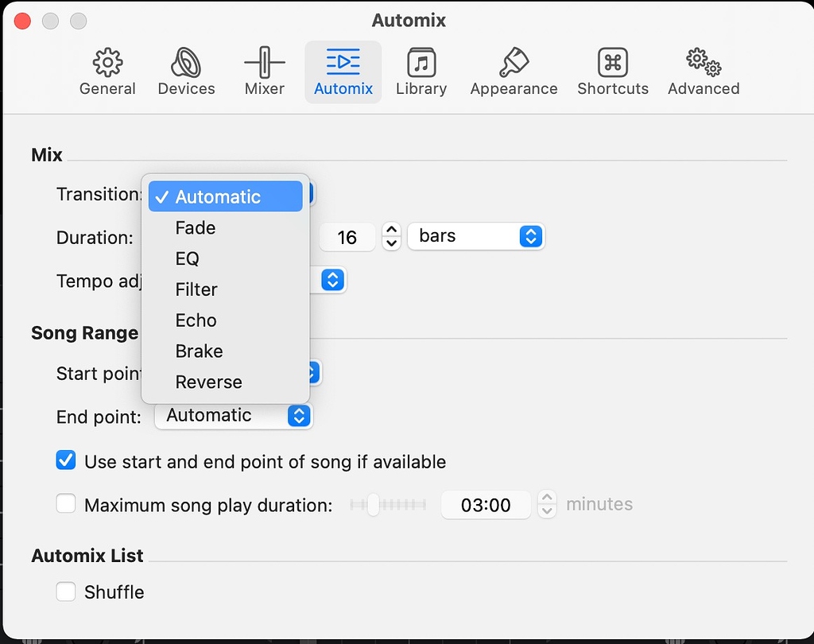Switch to Appearance preferences

514,72
